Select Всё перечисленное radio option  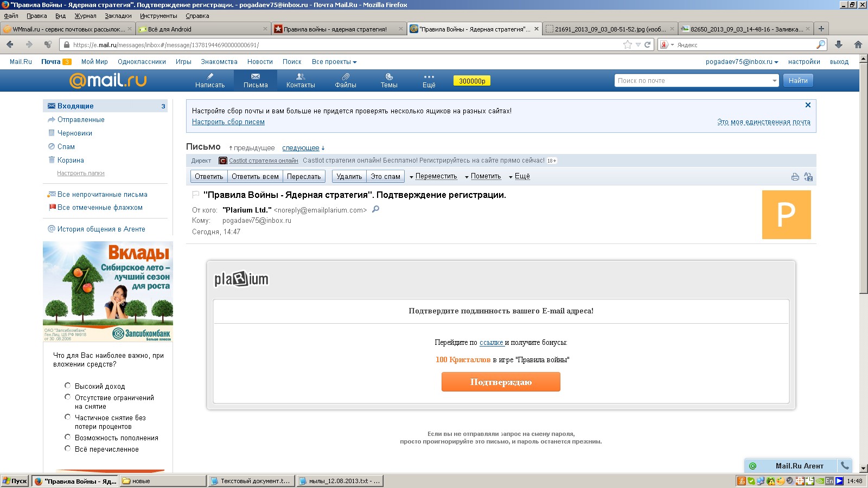pos(67,448)
